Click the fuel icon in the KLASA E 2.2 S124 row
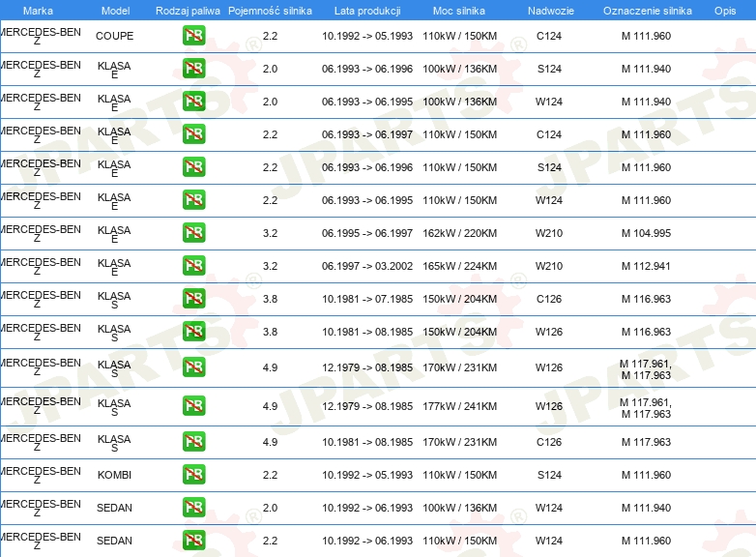Viewport: 756px width, 557px height. click(x=193, y=167)
